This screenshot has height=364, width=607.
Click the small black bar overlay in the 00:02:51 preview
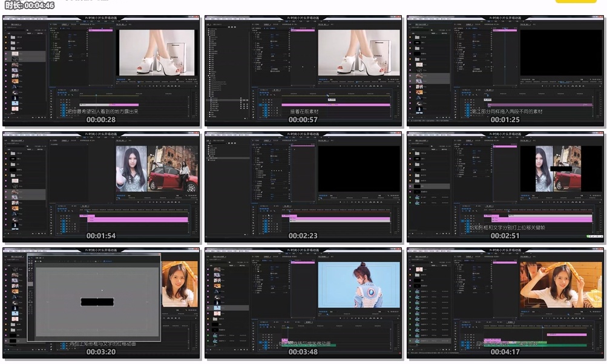click(561, 169)
